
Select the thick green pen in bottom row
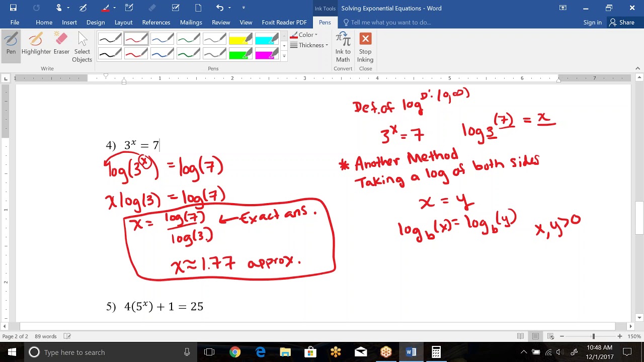point(188,54)
